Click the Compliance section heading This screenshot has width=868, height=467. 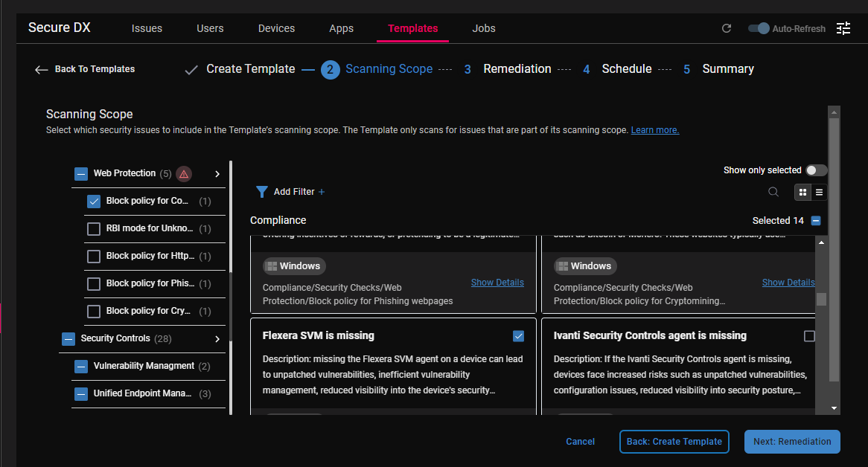click(278, 221)
